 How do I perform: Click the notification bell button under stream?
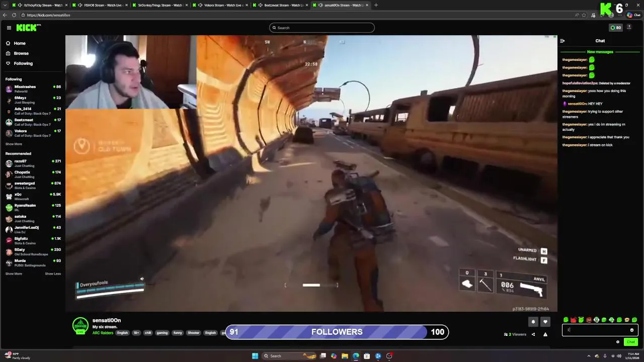click(x=533, y=322)
